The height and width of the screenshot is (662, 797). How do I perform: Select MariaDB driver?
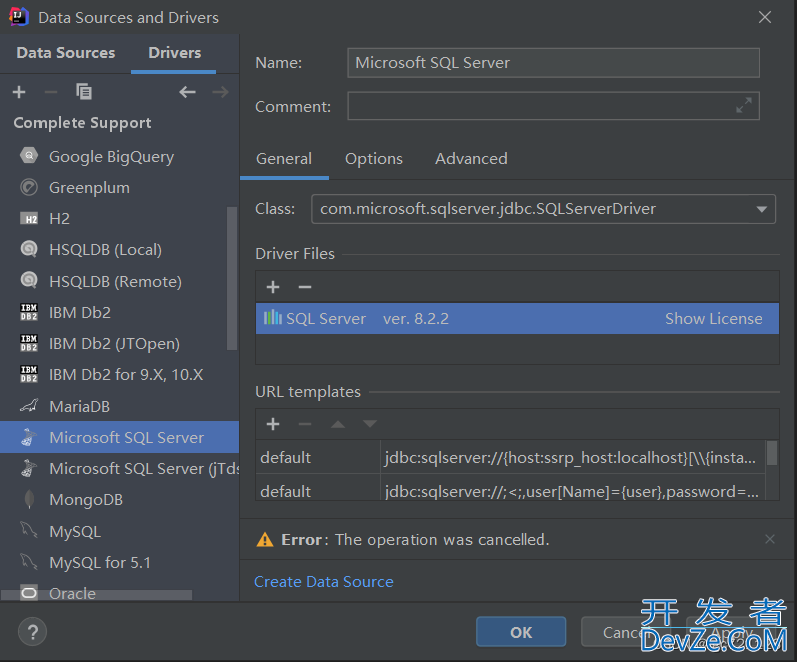point(119,406)
